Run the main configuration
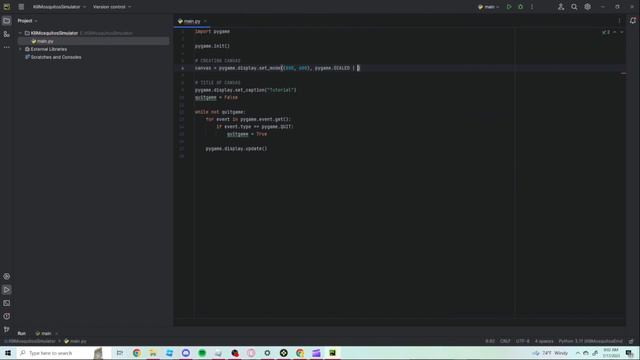 (509, 7)
